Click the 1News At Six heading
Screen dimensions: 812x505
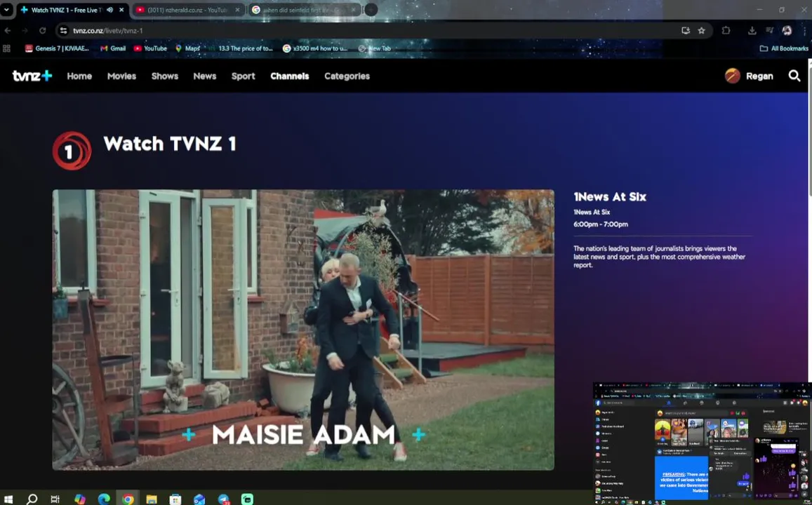[x=609, y=196]
